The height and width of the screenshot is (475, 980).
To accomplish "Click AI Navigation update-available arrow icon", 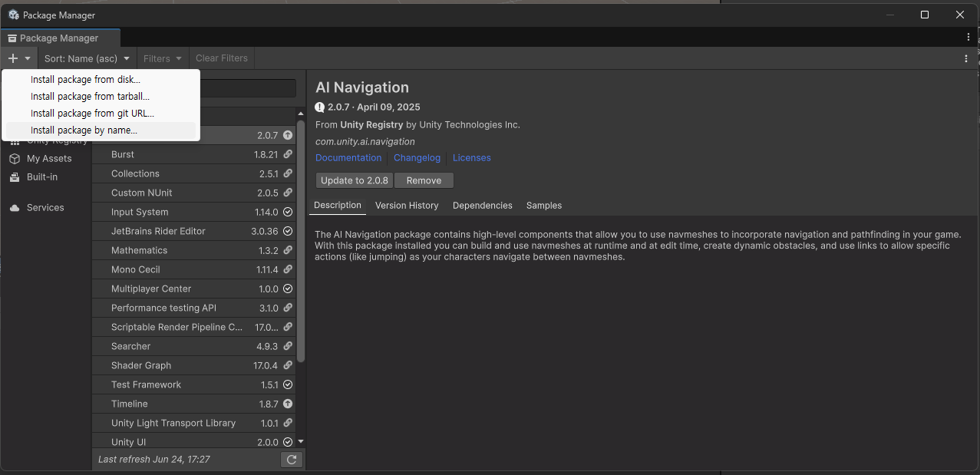I will coord(288,135).
